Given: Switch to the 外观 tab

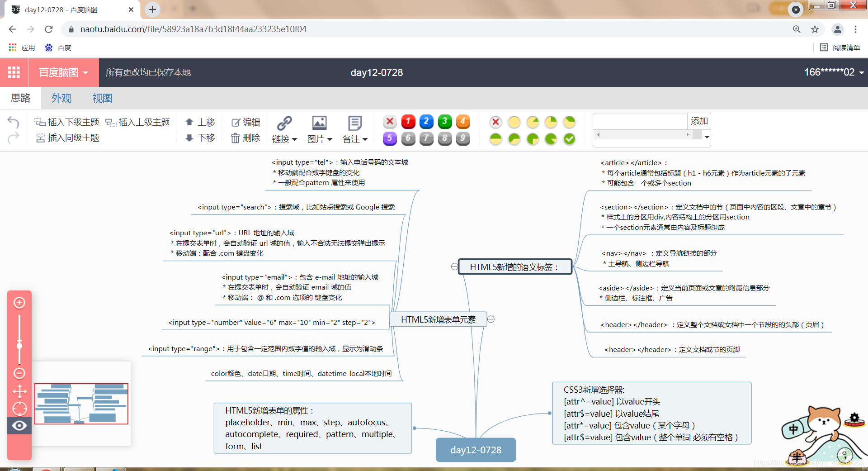Looking at the screenshot, I should point(61,98).
